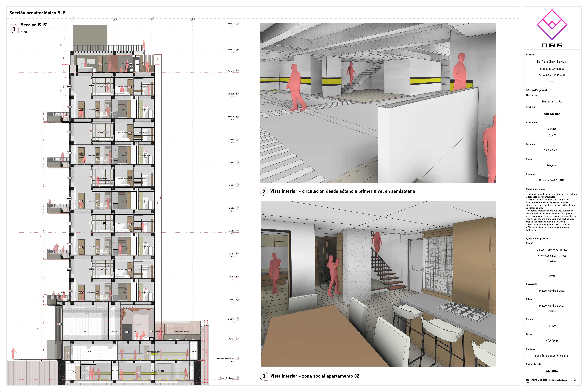Open the apartment social zone interior render

[x=378, y=284]
